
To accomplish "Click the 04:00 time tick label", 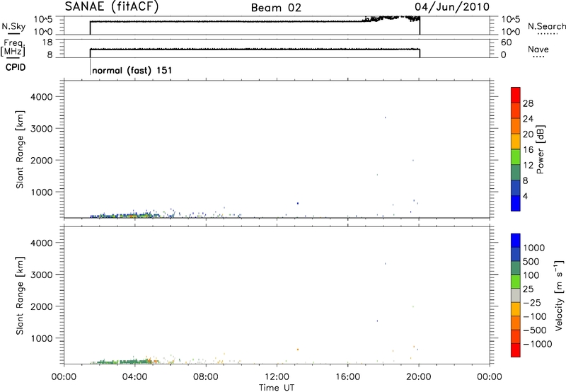I will coord(134,377).
